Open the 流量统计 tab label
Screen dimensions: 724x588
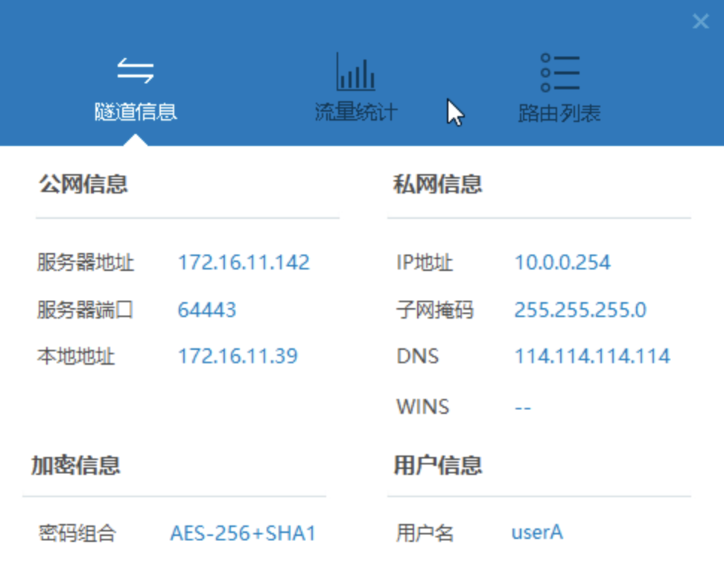pyautogui.click(x=356, y=112)
